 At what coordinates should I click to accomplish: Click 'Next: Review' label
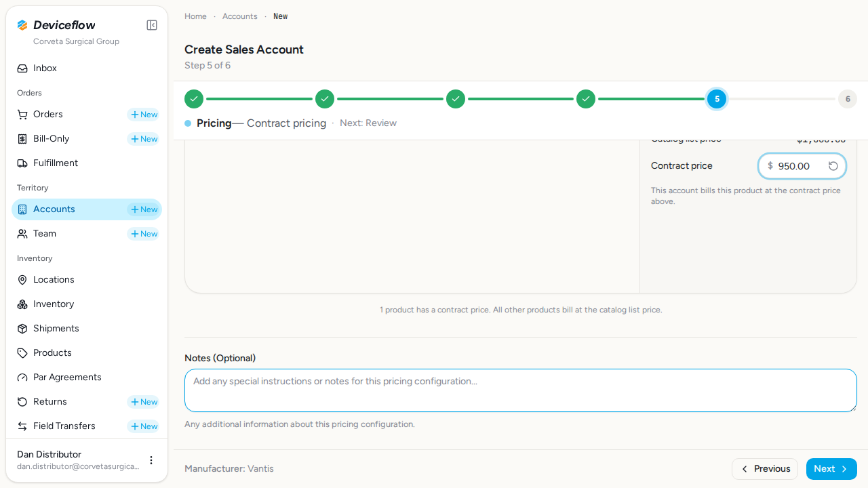(368, 123)
